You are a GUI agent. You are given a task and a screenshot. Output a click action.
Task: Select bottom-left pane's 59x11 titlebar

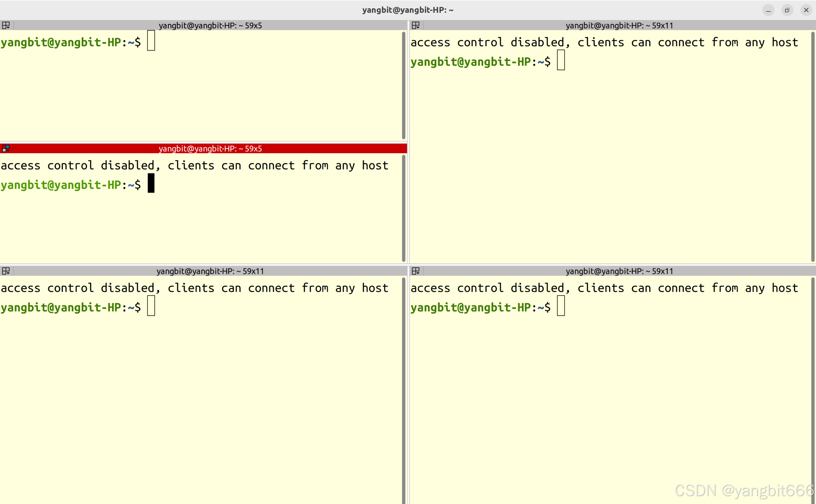click(210, 271)
